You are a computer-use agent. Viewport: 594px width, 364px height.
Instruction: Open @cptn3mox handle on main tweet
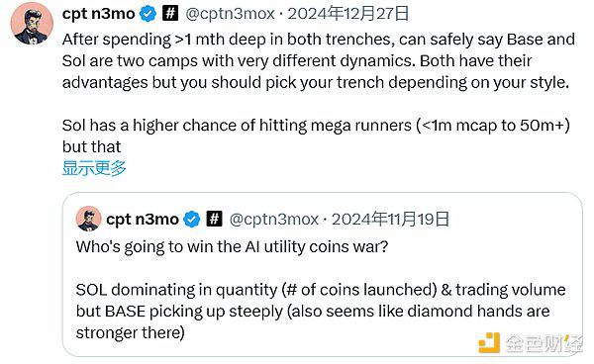(x=230, y=14)
